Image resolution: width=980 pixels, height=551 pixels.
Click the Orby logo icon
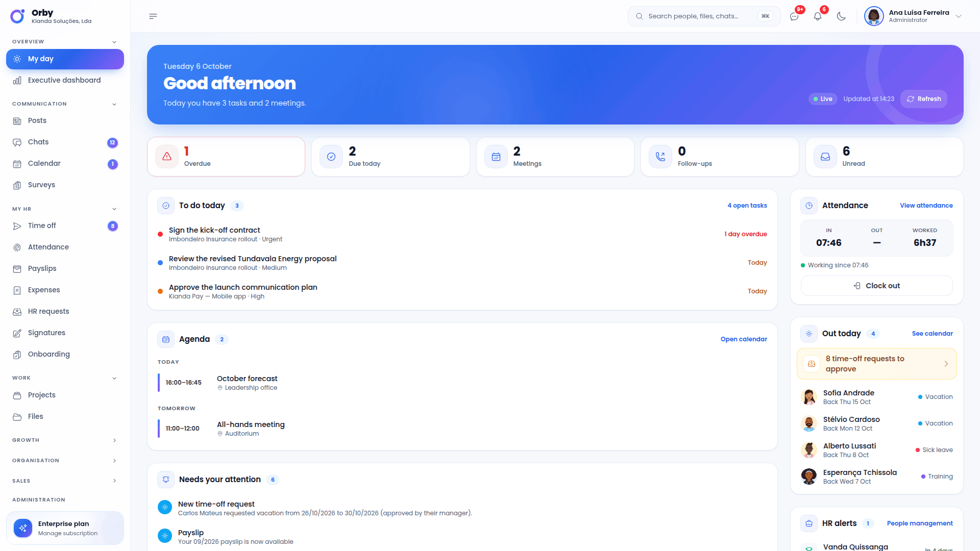click(17, 16)
